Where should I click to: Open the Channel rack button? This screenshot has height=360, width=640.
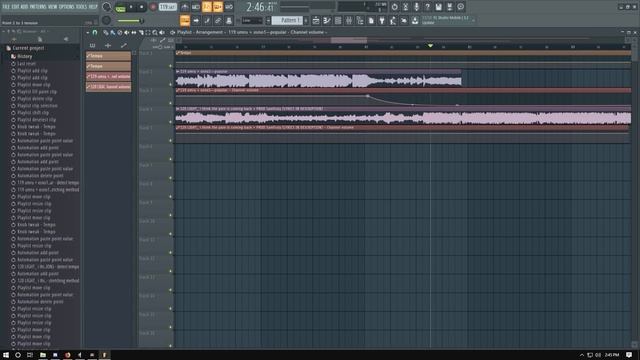(338, 20)
